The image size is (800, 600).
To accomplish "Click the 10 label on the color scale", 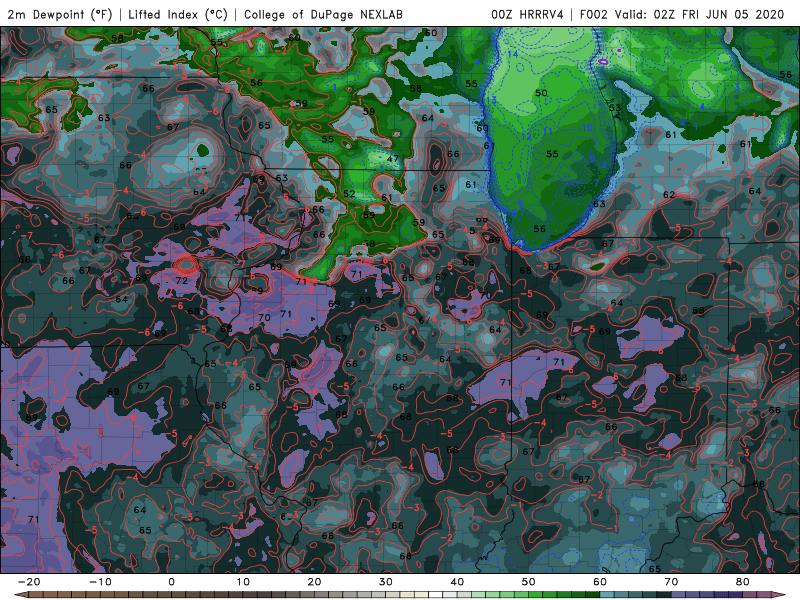I will click(243, 582).
